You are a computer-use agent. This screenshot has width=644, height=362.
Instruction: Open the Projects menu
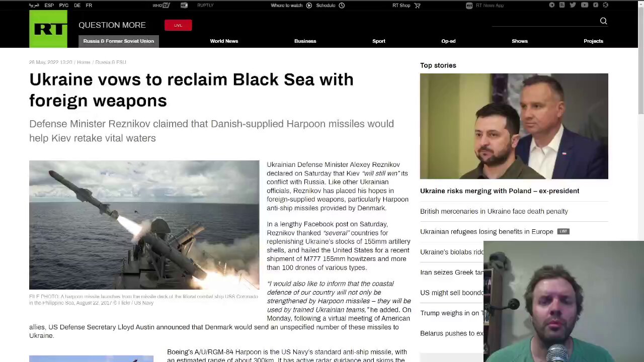pos(593,41)
